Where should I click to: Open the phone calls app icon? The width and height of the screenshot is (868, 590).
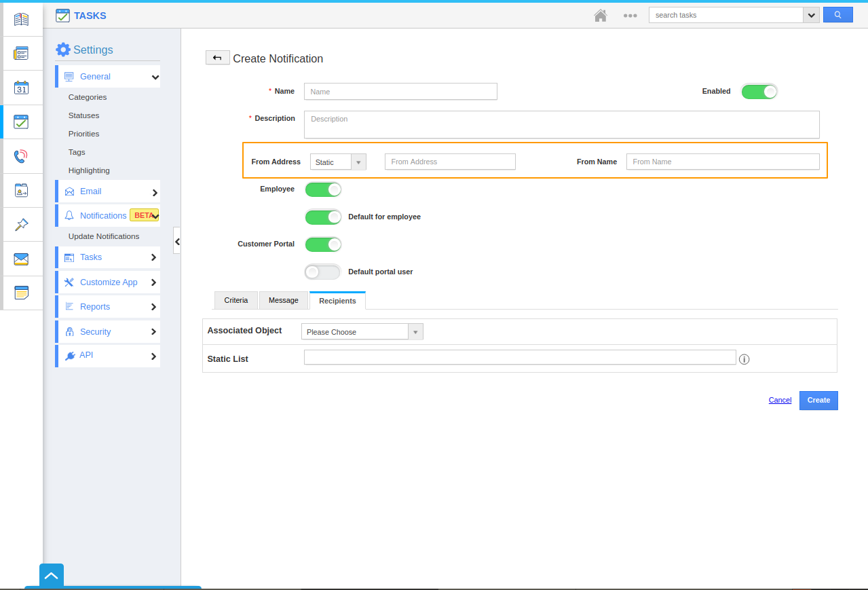(22, 157)
